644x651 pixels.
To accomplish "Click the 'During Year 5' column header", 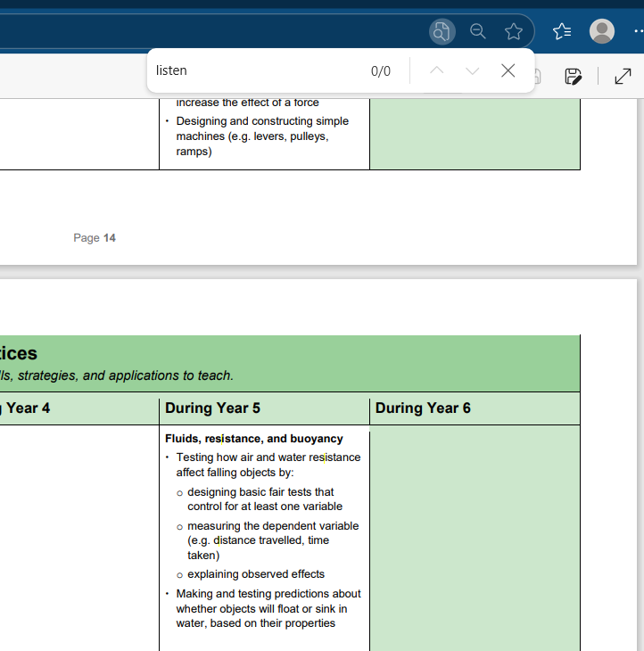I will (213, 408).
